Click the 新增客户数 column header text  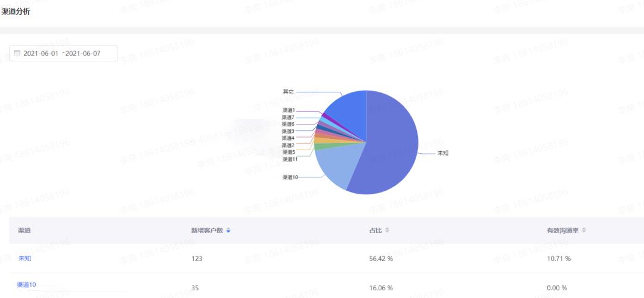[207, 231]
